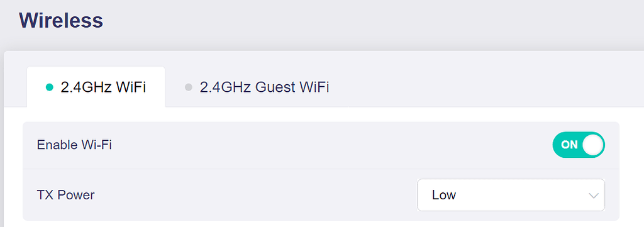
Task: Toggle the Enable Wi-Fi switch off
Action: tap(579, 145)
